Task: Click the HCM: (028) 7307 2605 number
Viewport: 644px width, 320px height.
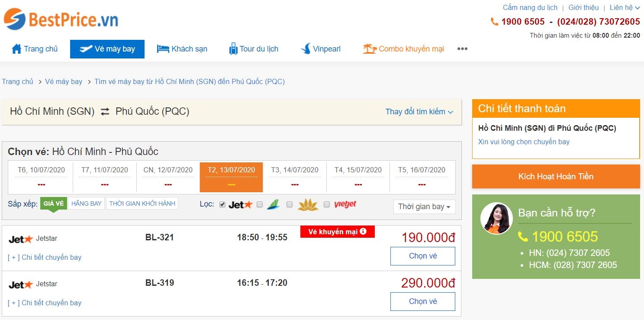Action: click(x=573, y=265)
